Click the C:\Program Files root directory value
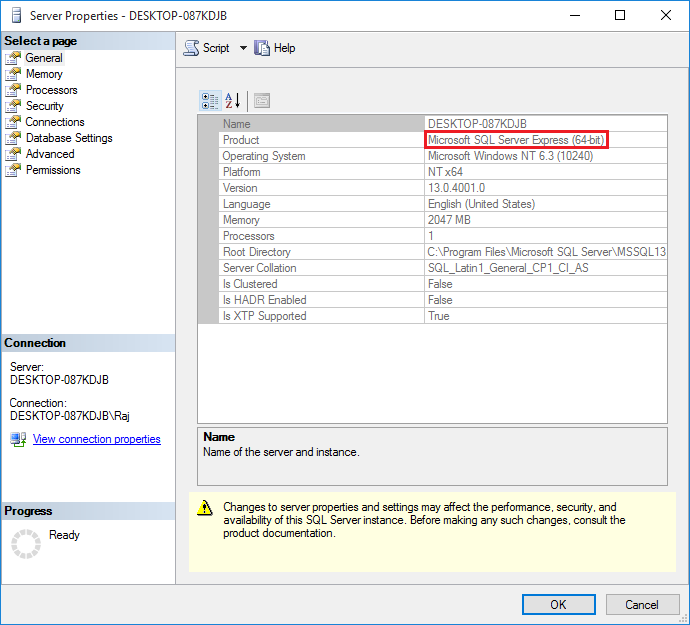Viewport: 690px width, 625px height. [x=546, y=252]
